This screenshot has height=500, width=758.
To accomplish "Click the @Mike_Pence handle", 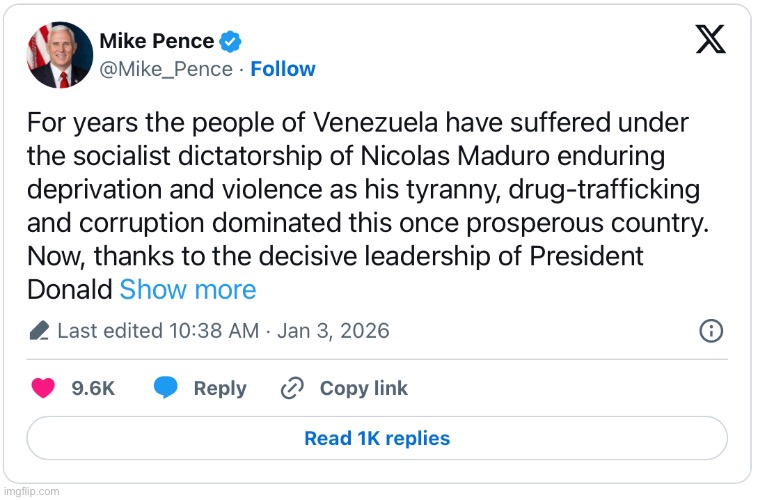I will click(164, 69).
